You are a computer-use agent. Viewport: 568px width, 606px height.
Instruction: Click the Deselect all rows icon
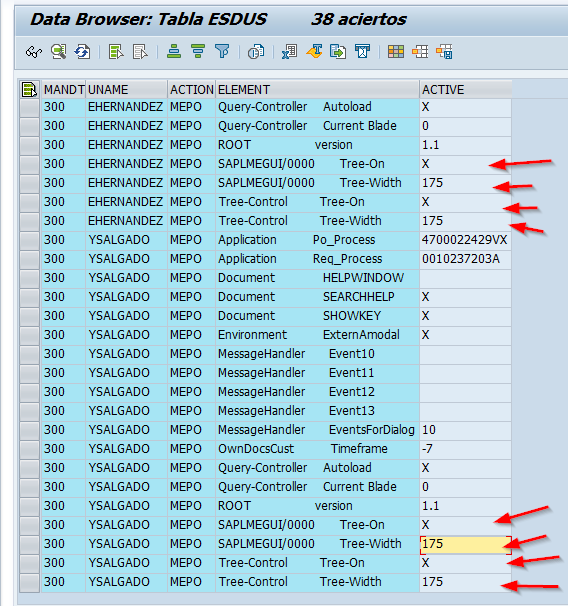point(140,51)
